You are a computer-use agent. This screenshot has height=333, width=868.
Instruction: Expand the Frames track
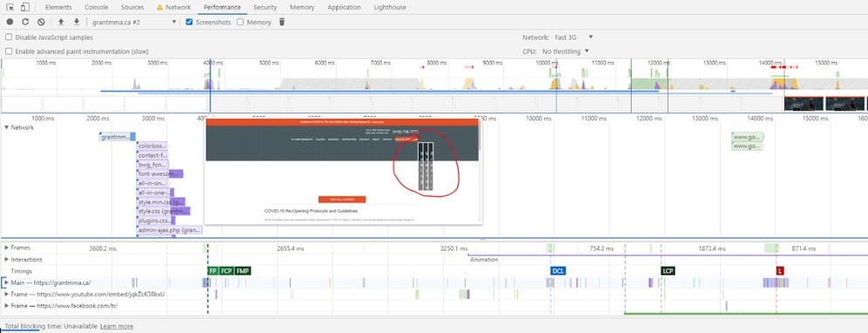[x=6, y=248]
